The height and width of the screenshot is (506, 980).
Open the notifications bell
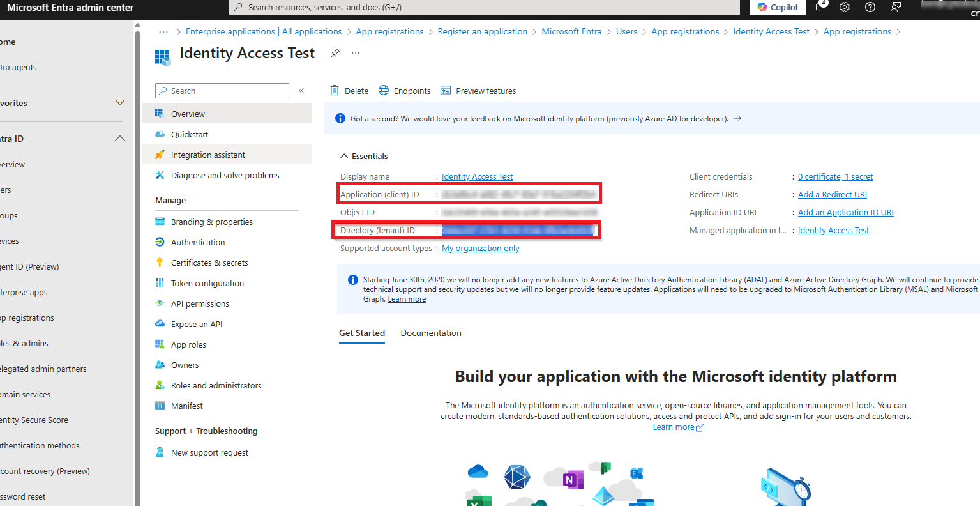(820, 7)
